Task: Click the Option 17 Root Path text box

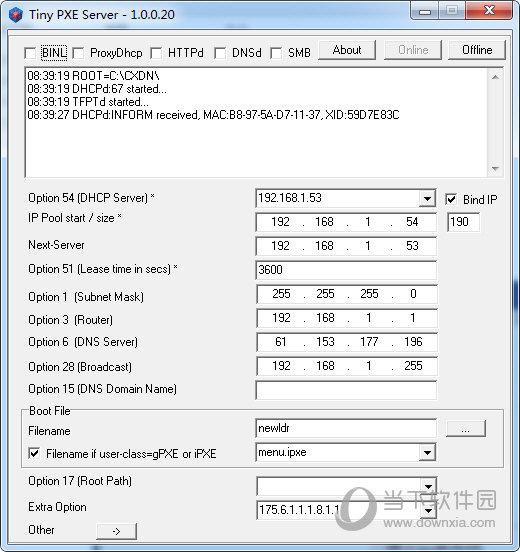Action: [339, 486]
